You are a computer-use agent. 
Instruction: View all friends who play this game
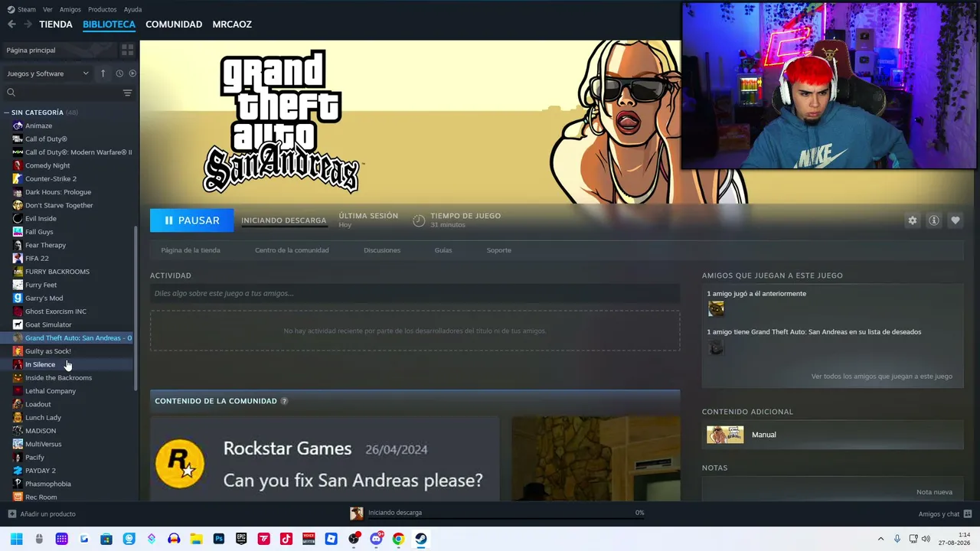[882, 377]
